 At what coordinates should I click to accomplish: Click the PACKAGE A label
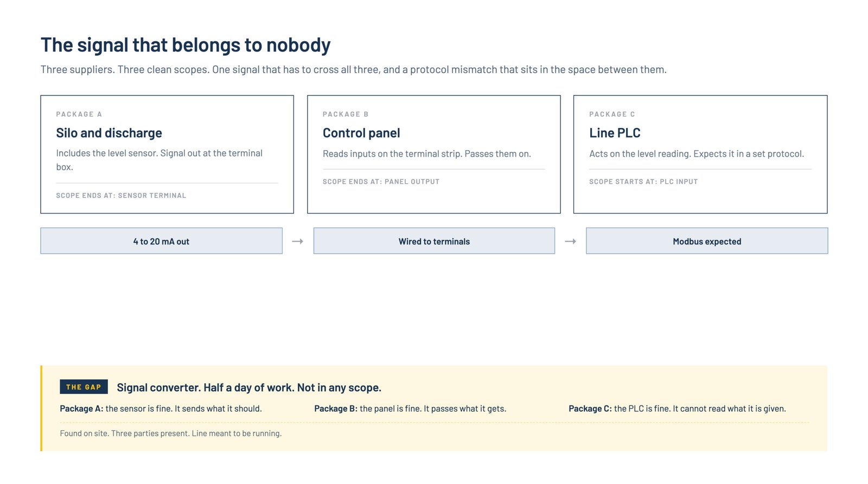pyautogui.click(x=79, y=114)
